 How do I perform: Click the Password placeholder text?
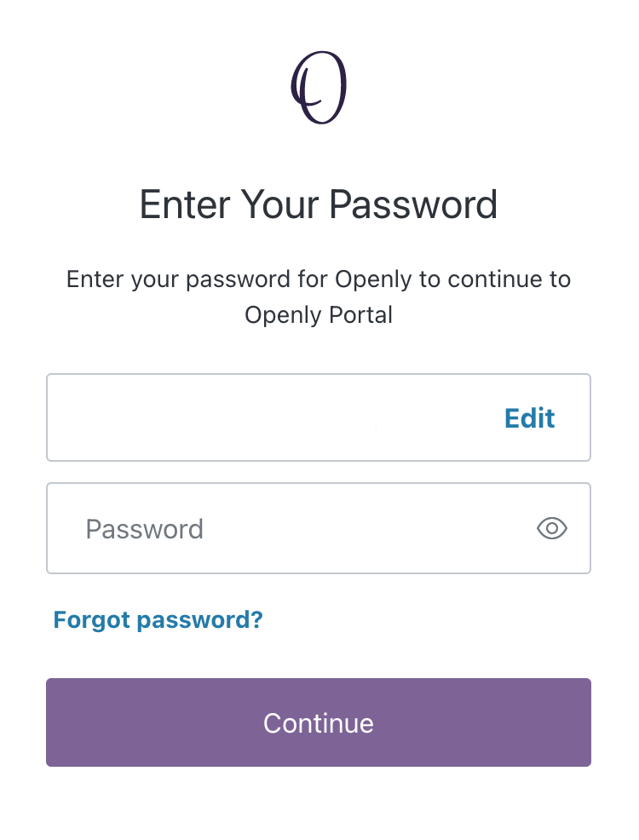(145, 529)
